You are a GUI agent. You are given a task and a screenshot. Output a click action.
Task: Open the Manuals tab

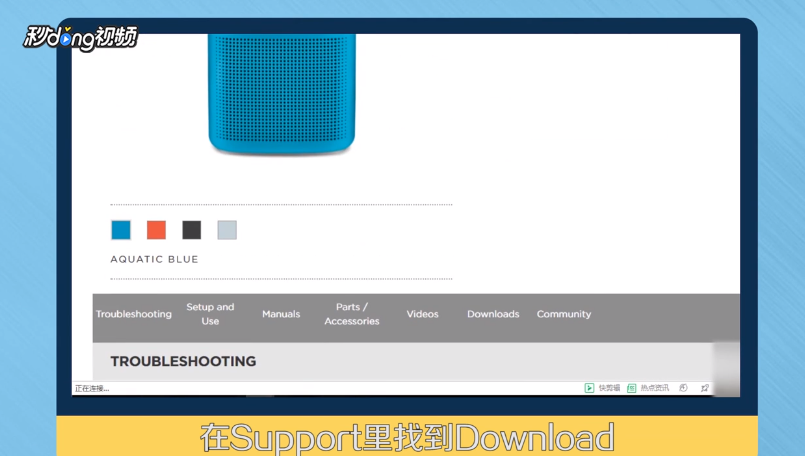click(x=281, y=314)
